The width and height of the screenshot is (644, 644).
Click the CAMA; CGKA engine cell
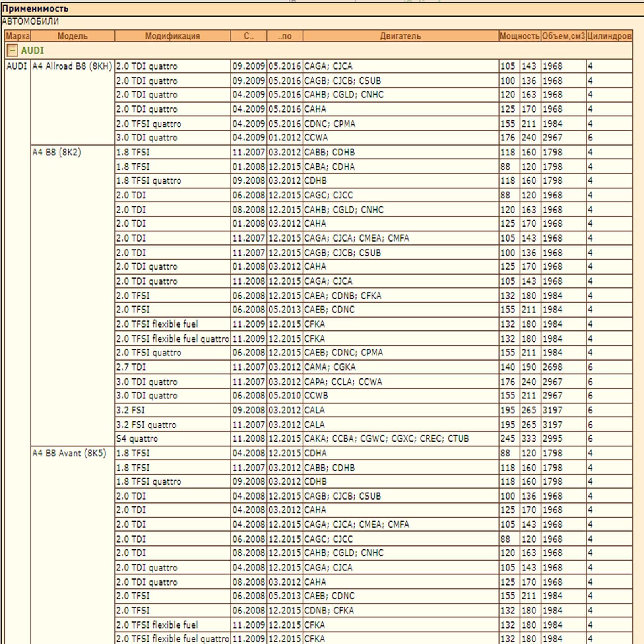330,367
